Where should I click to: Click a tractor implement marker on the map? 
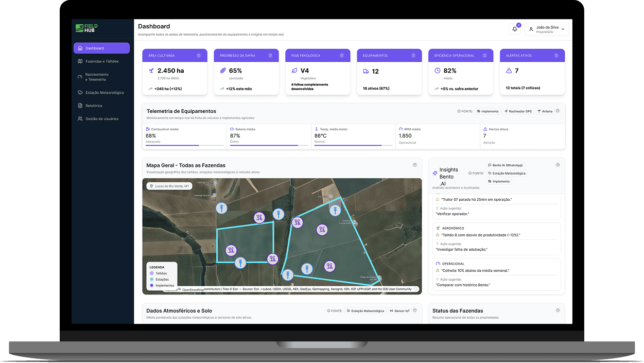259,217
